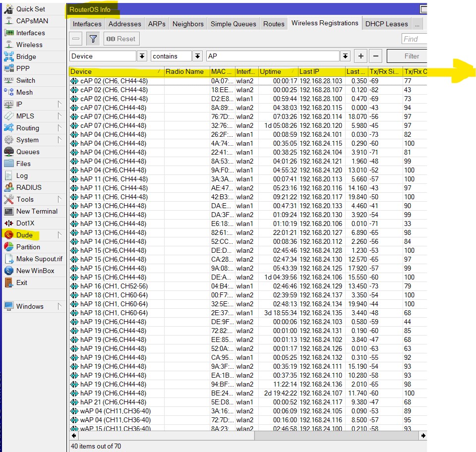Expand the Windows submenu
This screenshot has width=476, height=452.
tap(59, 306)
